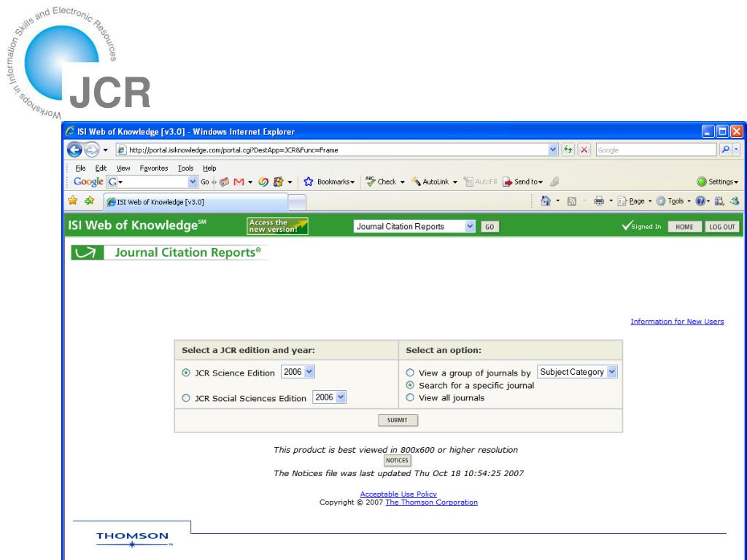
Task: Click the Print icon in command bar
Action: [x=599, y=201]
